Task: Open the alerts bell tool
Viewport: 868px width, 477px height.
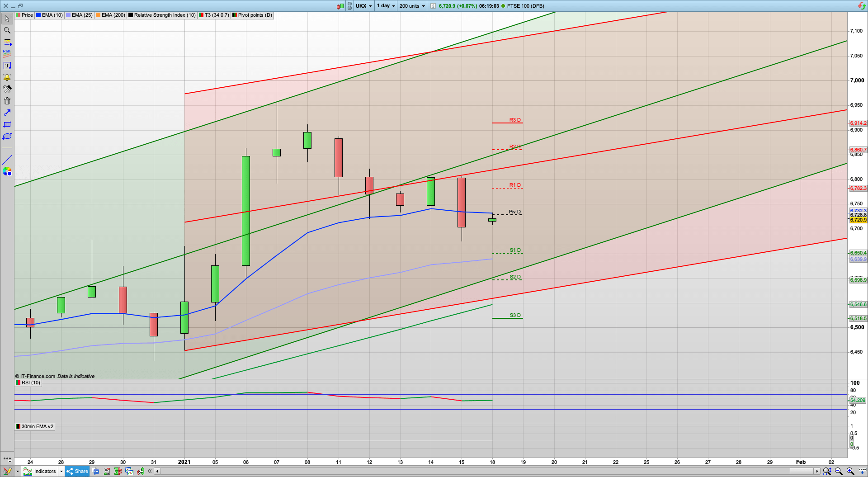Action: coord(7,77)
